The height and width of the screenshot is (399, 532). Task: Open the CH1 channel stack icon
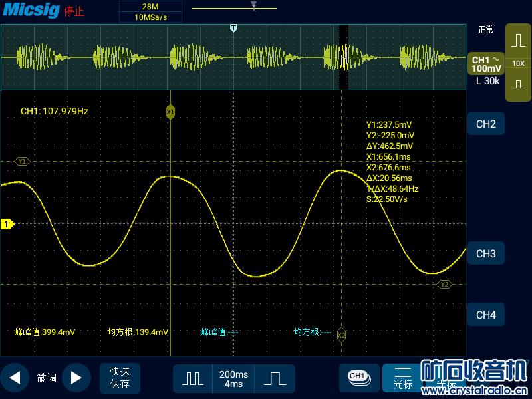358,377
